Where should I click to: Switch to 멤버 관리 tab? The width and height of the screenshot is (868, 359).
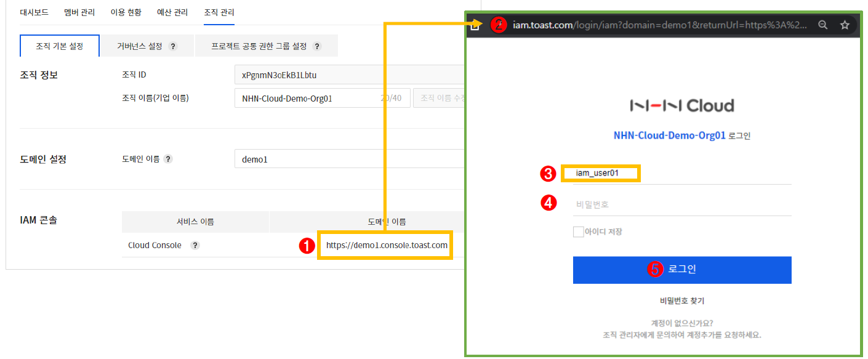tap(79, 12)
